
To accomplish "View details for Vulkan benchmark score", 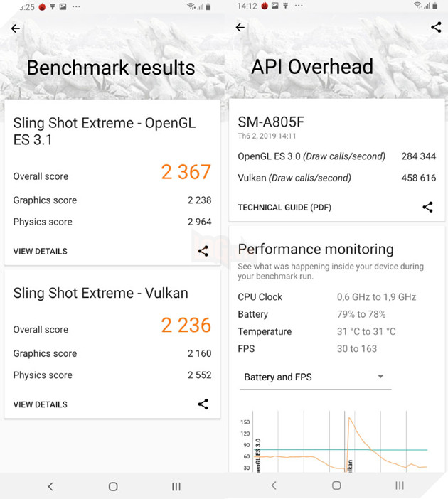I will (41, 404).
